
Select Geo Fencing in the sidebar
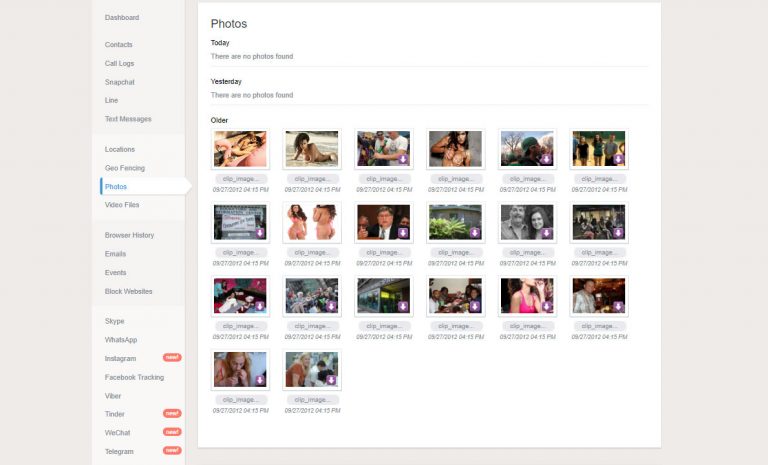tap(125, 168)
